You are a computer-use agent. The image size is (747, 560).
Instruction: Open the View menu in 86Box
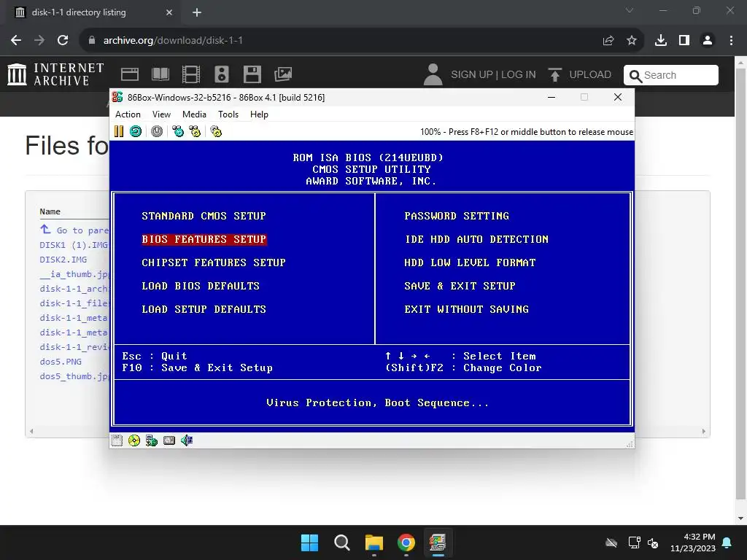coord(161,114)
